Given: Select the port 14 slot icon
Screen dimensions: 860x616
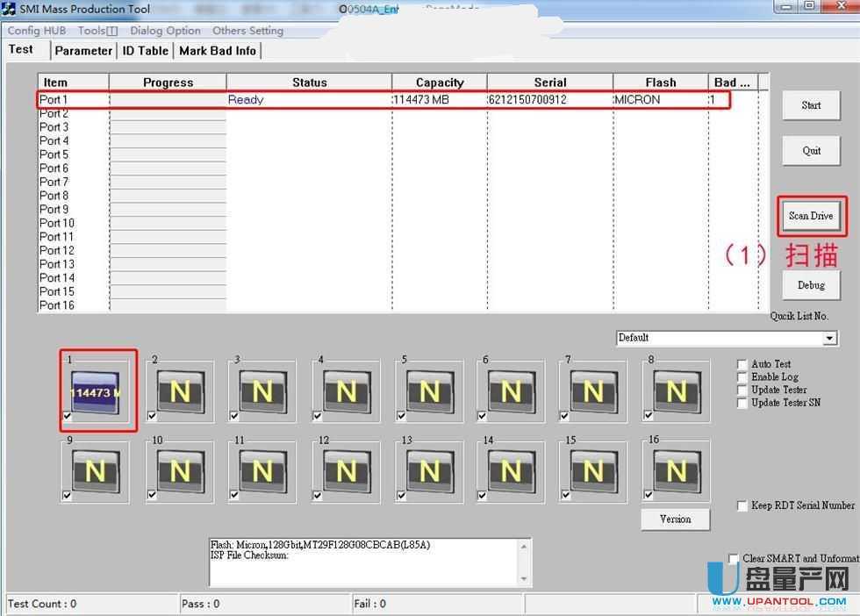Looking at the screenshot, I should point(511,472).
